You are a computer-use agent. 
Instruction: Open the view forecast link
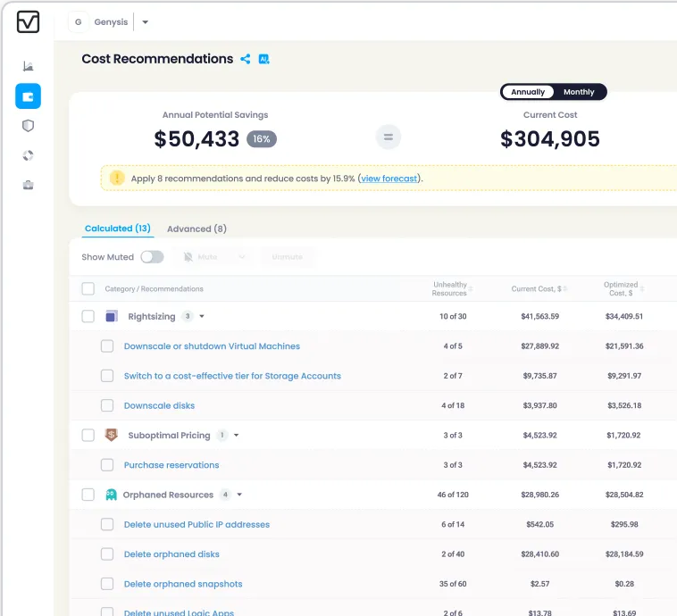coord(389,179)
